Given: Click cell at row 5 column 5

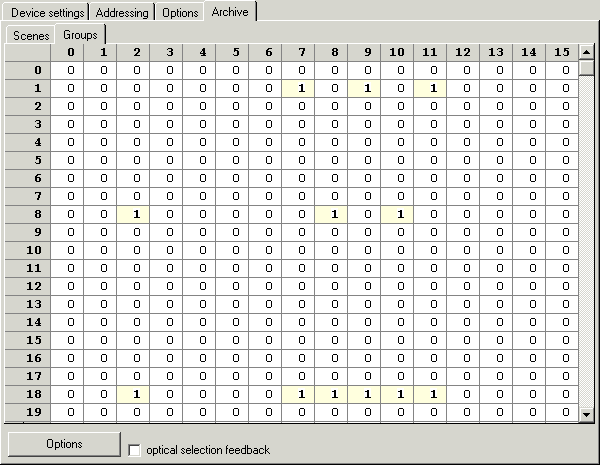Looking at the screenshot, I should [x=232, y=160].
